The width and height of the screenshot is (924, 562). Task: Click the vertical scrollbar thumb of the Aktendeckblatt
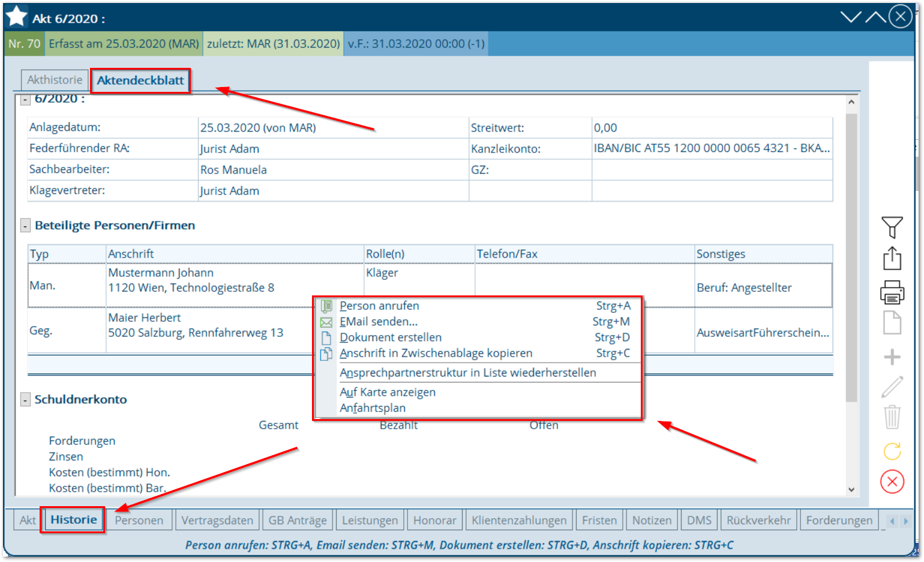(851, 257)
